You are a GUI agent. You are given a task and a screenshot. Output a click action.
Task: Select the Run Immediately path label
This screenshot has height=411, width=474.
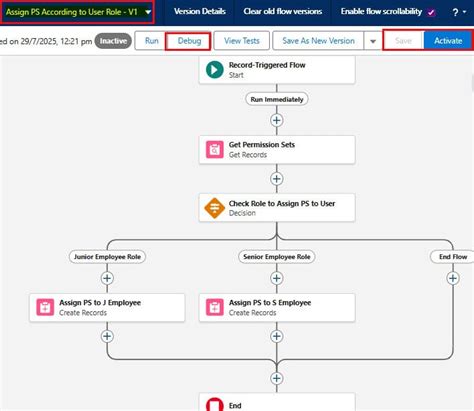pyautogui.click(x=277, y=99)
